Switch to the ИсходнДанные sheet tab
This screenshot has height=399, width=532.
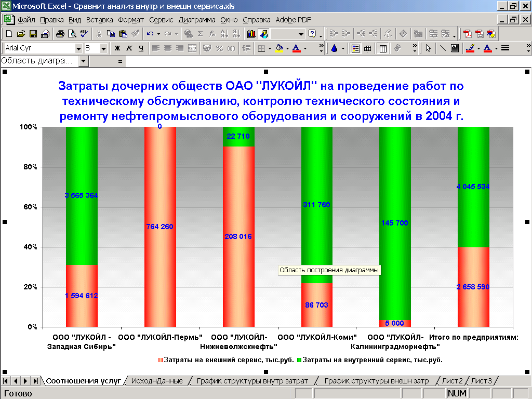157,381
